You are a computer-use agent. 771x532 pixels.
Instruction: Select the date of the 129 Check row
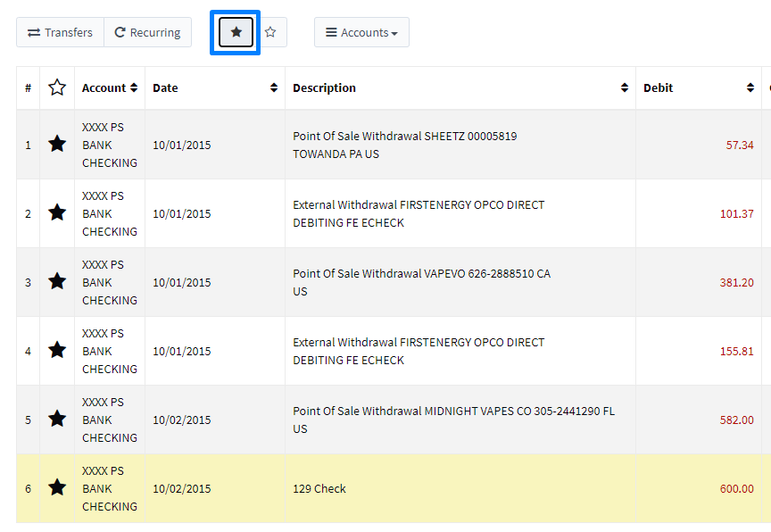point(182,489)
